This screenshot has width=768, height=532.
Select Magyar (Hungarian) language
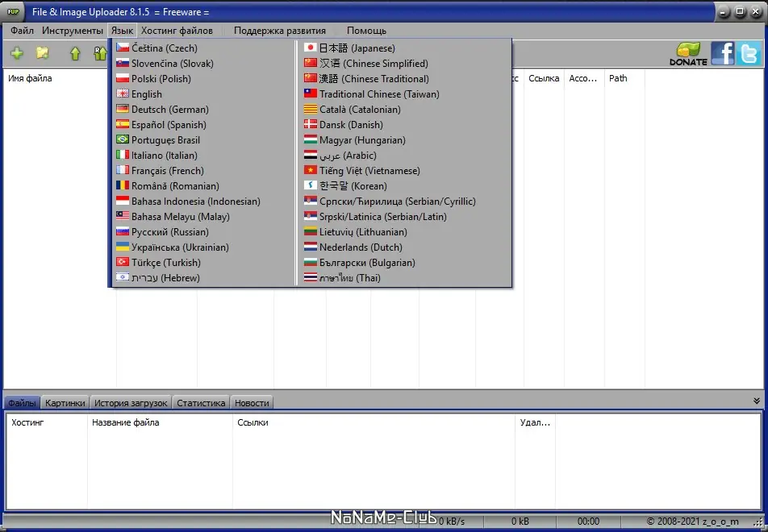click(405, 140)
